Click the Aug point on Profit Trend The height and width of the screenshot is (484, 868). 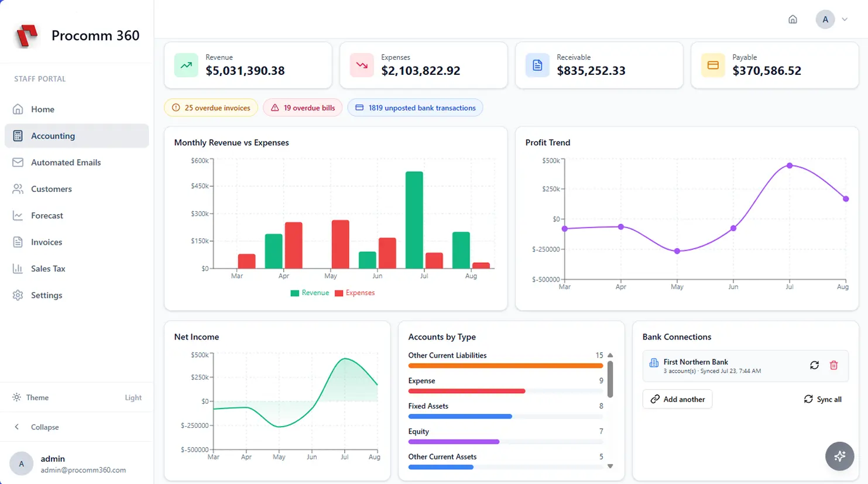[x=846, y=199]
